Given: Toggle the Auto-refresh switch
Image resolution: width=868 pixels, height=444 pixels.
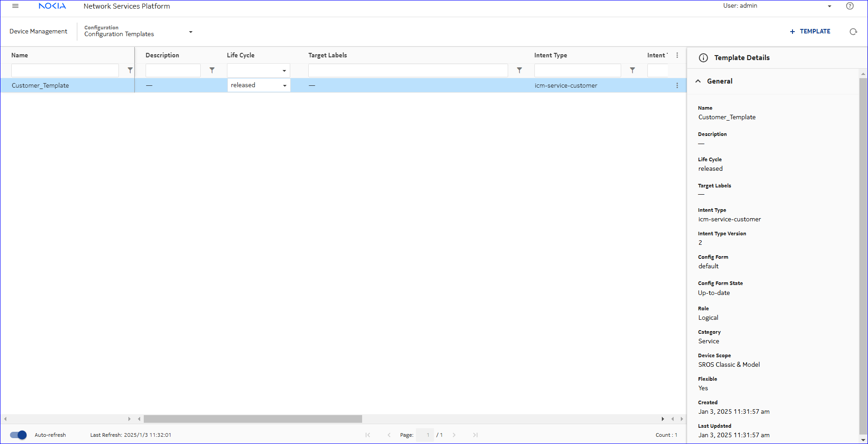Looking at the screenshot, I should [x=19, y=435].
